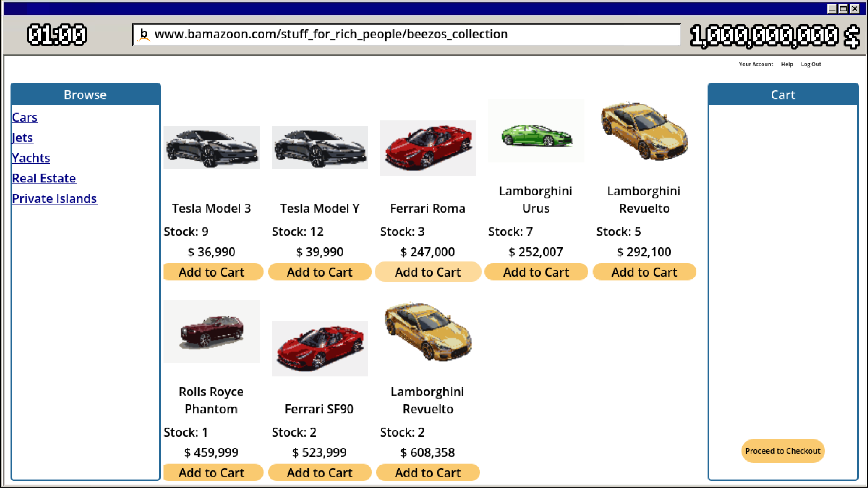Click the "Ferrari SF90" product name
The height and width of the screenshot is (488, 868).
[x=319, y=409]
